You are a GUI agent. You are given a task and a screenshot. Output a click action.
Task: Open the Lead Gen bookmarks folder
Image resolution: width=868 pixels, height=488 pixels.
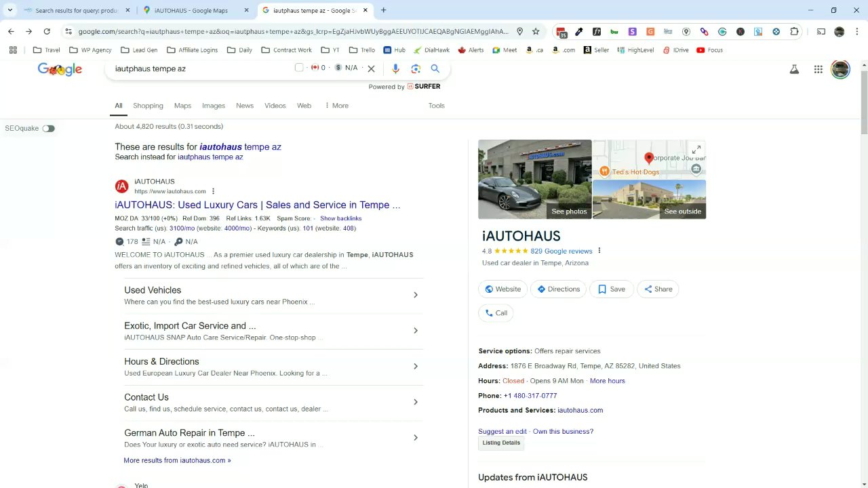click(139, 50)
